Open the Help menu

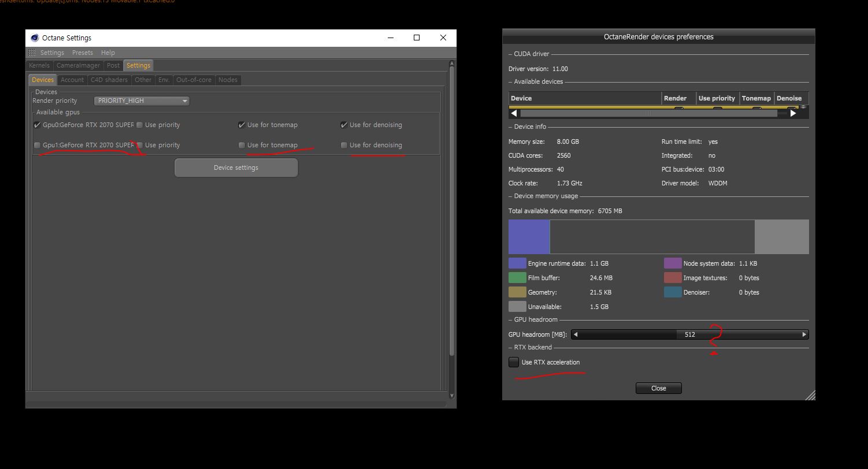tap(108, 53)
